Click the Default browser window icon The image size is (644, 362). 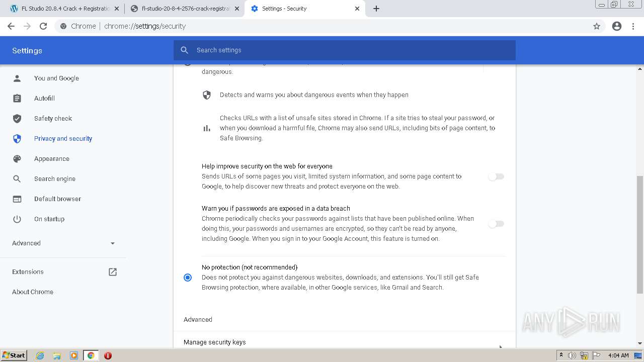point(17,199)
